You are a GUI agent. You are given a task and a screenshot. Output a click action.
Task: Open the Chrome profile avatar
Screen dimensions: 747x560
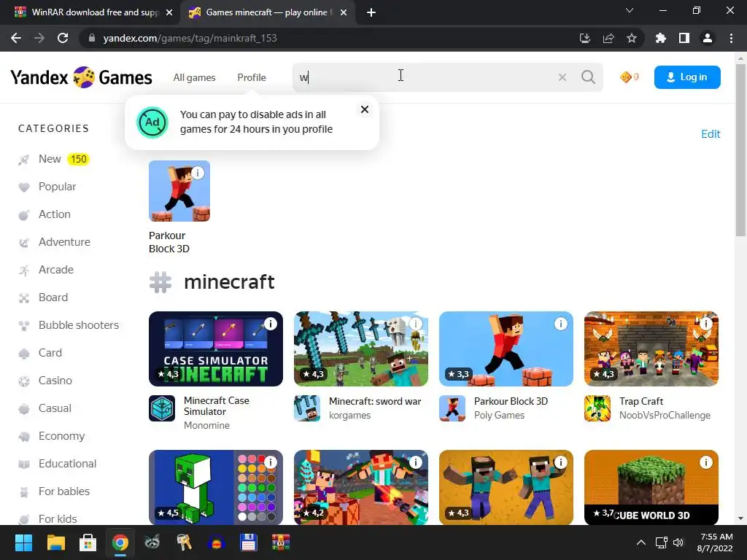click(x=708, y=38)
